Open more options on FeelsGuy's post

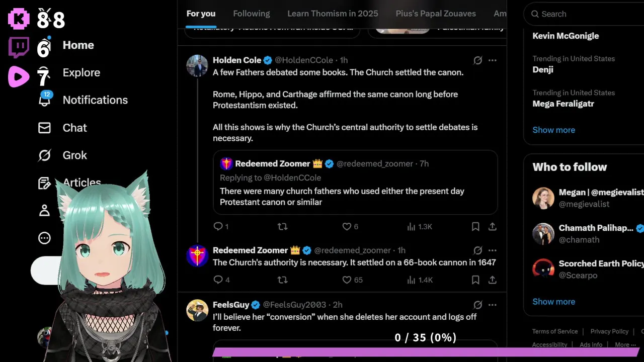coord(493,305)
